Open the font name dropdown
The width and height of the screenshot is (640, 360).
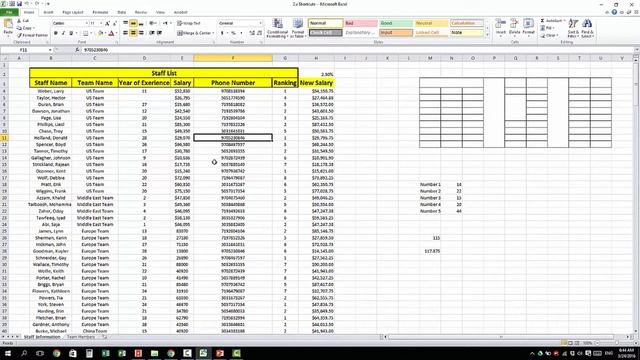[x=86, y=23]
